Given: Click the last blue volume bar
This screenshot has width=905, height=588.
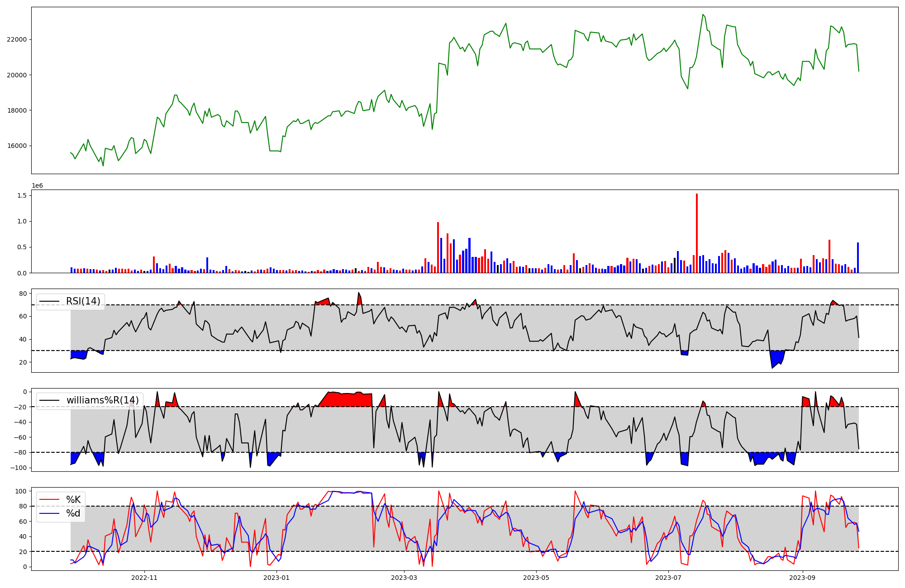Looking at the screenshot, I should [857, 258].
